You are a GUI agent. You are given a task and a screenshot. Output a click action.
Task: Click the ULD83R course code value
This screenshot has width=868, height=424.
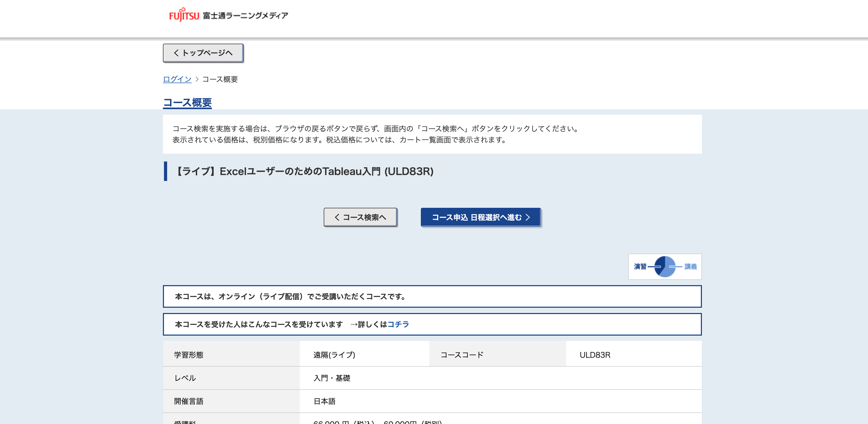pos(595,355)
